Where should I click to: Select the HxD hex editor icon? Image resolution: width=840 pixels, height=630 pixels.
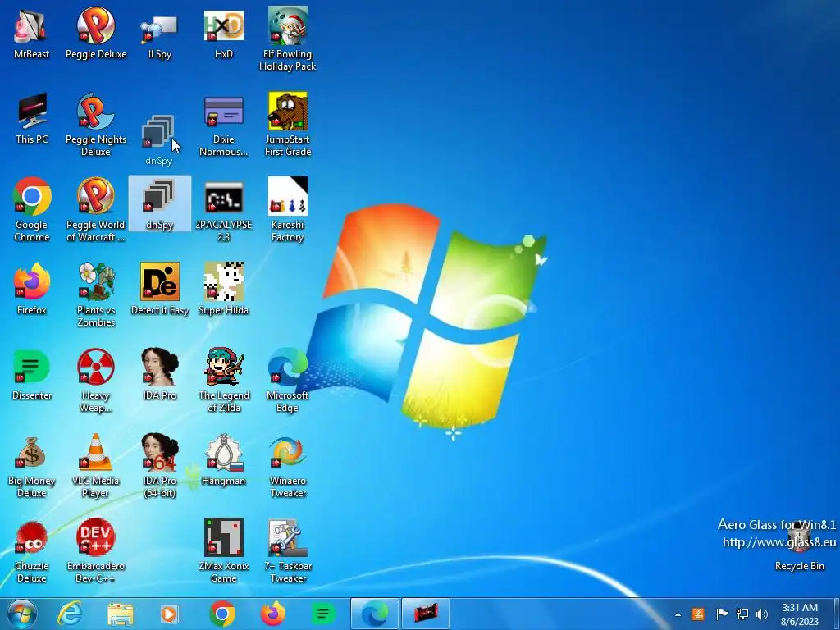[223, 34]
